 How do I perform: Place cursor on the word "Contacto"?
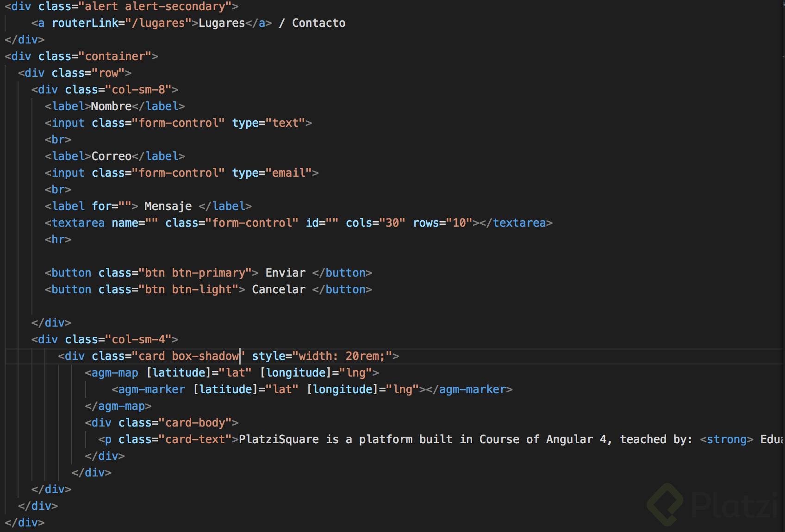click(318, 23)
